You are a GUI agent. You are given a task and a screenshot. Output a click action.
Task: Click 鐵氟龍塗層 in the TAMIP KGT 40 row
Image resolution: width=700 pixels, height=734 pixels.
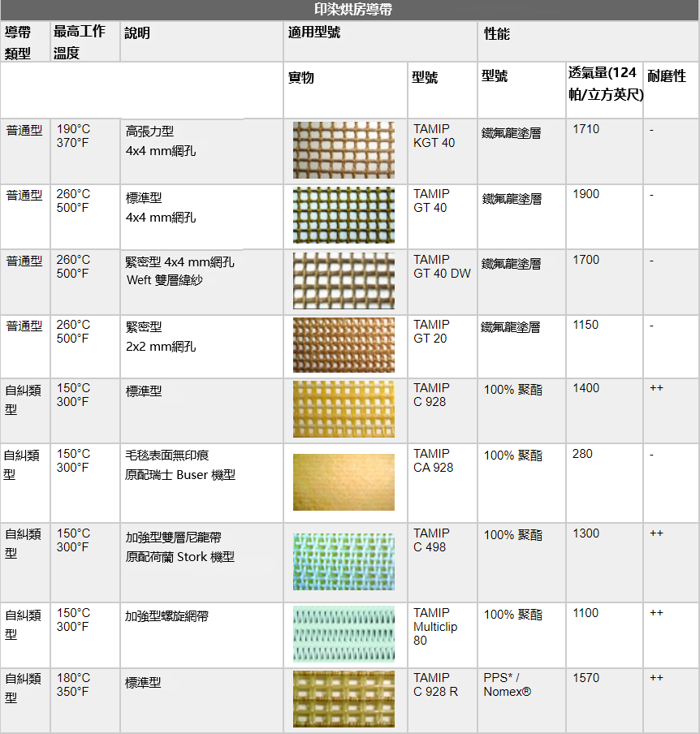512,133
